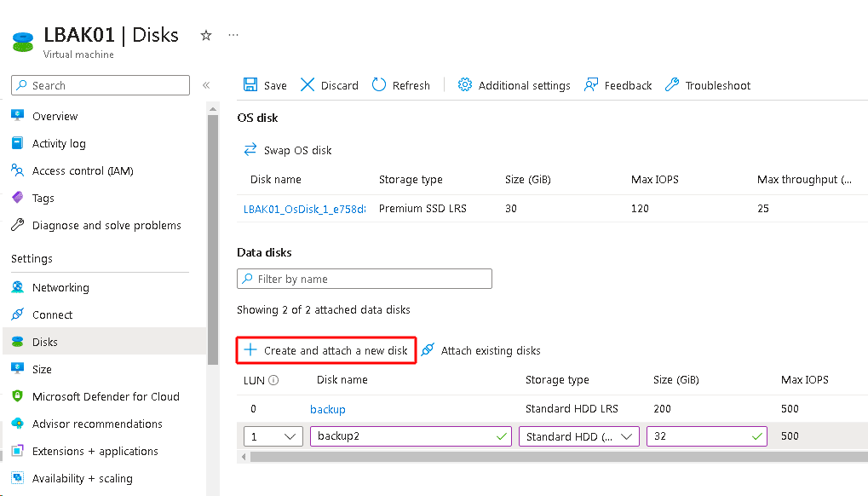The height and width of the screenshot is (496, 868).
Task: Click the Activity log icon in sidebar
Action: pyautogui.click(x=18, y=143)
